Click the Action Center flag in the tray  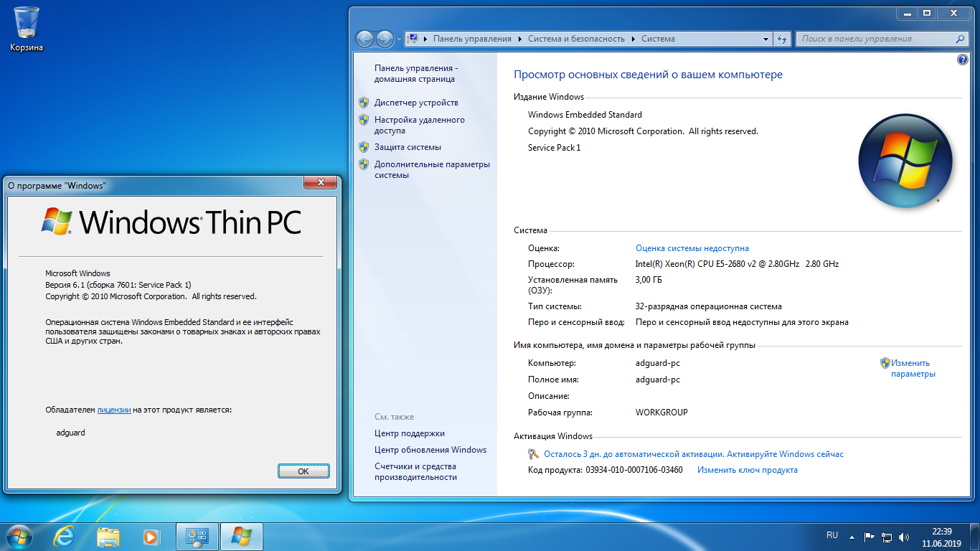tap(869, 537)
